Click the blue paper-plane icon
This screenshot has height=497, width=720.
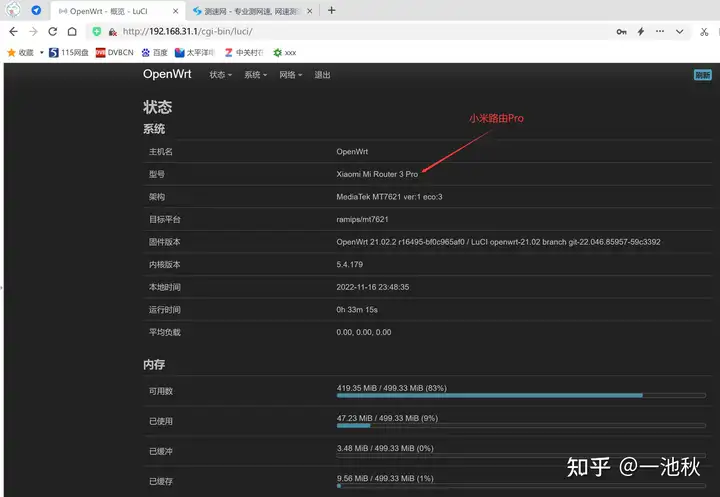pyautogui.click(x=36, y=10)
